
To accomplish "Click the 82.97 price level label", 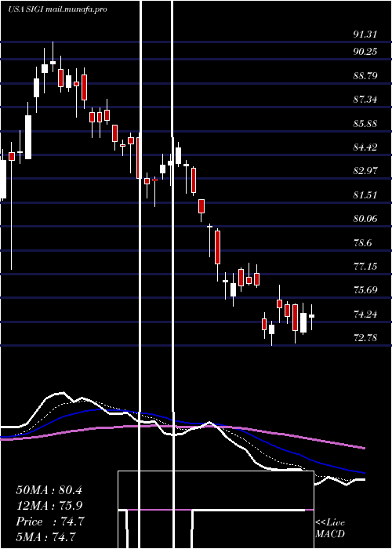I will pos(365,171).
